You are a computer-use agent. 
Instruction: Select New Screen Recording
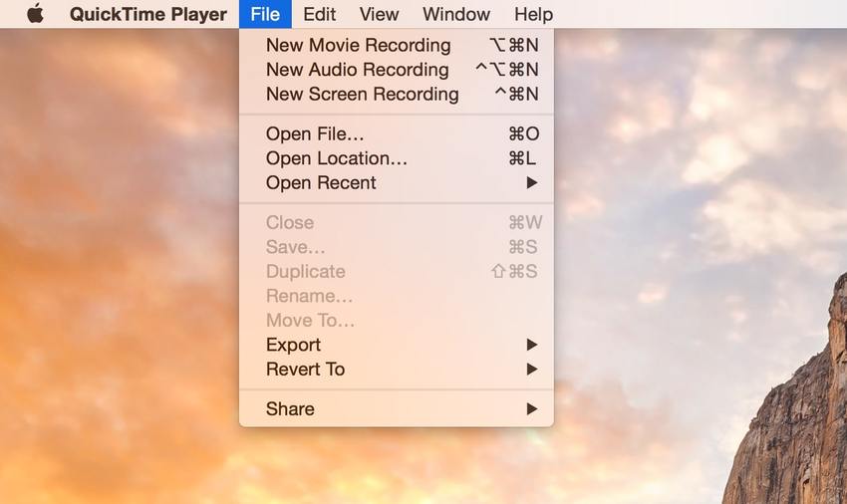397,94
